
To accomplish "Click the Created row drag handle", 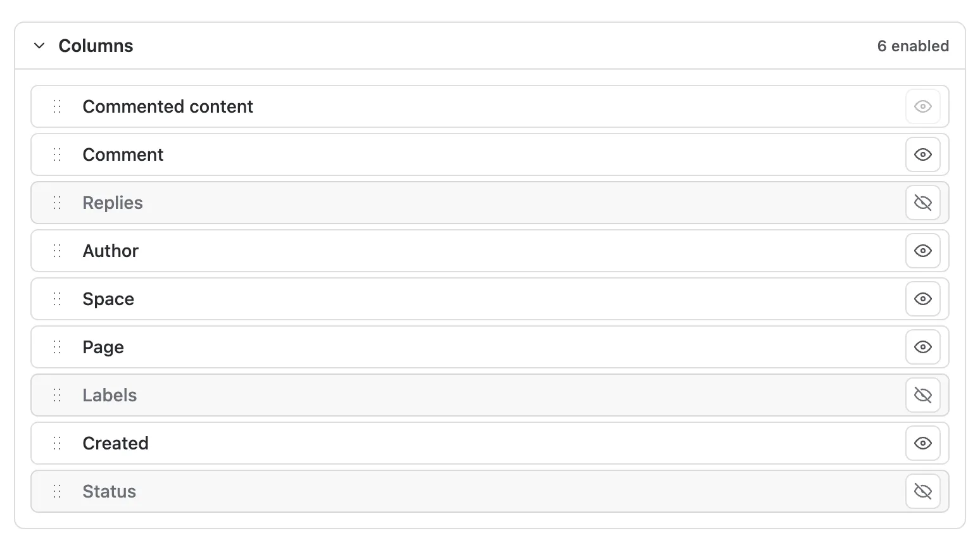I will (57, 443).
